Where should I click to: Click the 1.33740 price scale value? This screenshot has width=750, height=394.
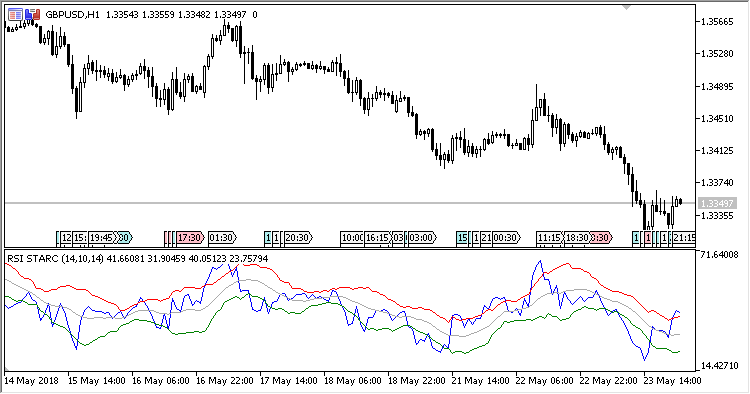click(717, 183)
